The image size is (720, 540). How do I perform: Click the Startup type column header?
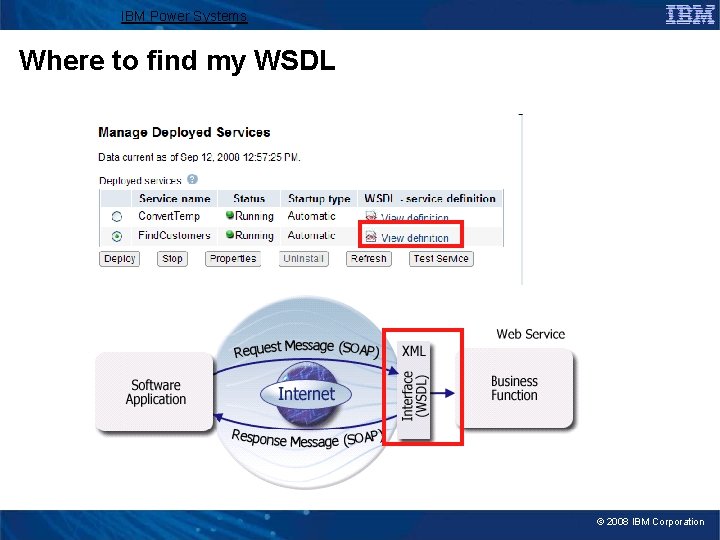319,198
